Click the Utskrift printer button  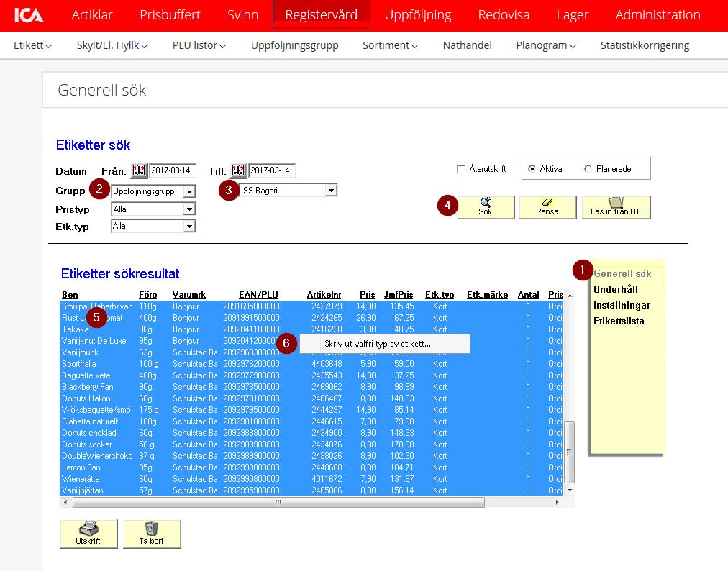pyautogui.click(x=88, y=534)
